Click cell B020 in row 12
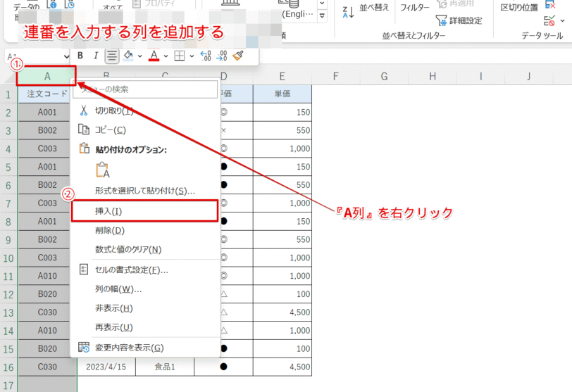This screenshot has height=392, width=572. (x=44, y=294)
